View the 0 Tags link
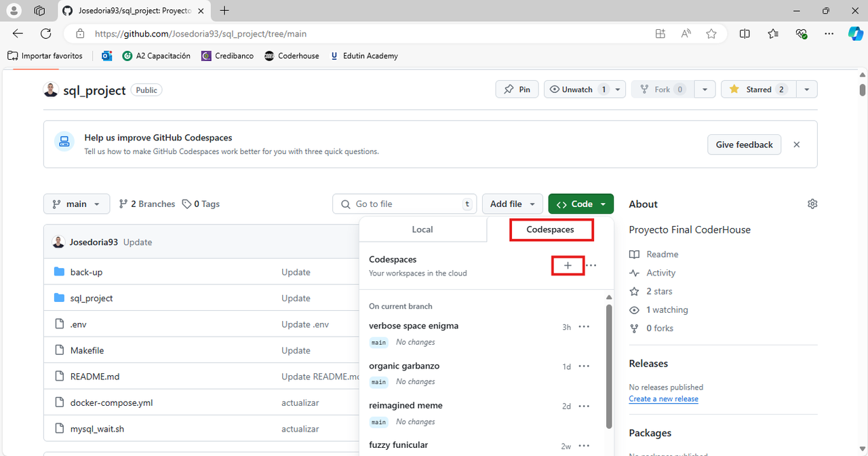This screenshot has width=868, height=456. coord(201,204)
